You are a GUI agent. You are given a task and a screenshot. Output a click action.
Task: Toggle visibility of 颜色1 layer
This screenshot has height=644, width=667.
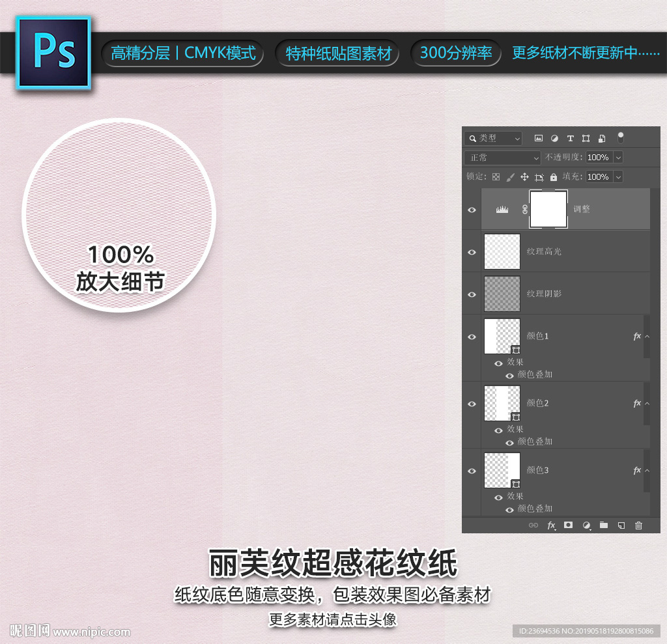pos(471,337)
